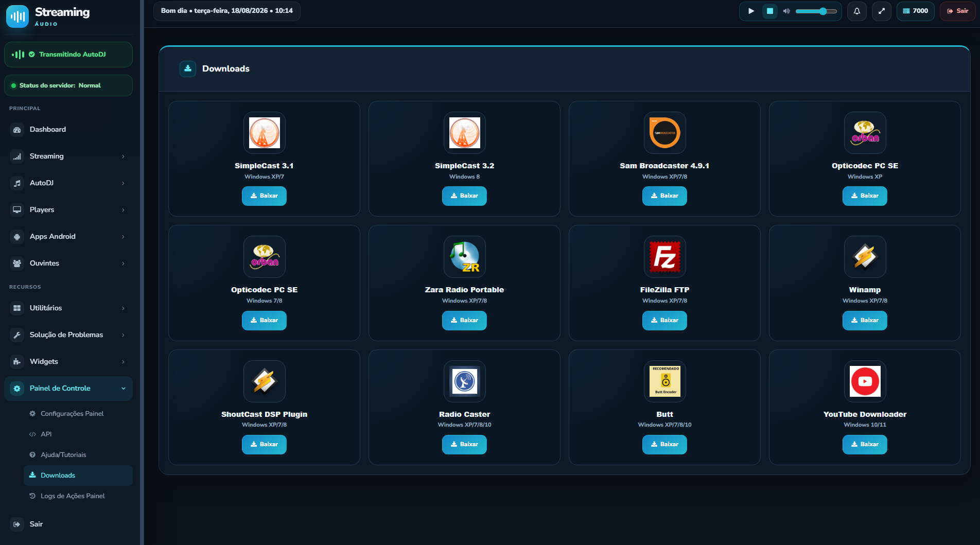Click the YouTube Downloader icon
980x545 pixels.
click(x=865, y=381)
